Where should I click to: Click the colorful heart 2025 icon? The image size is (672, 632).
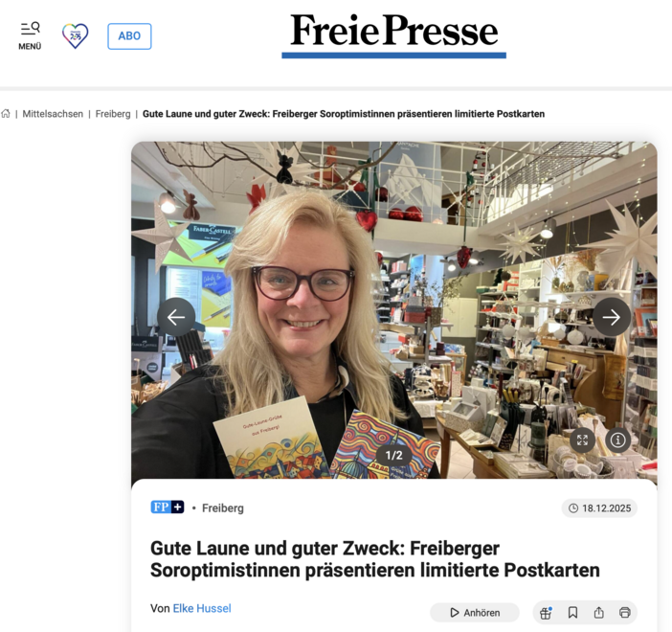click(75, 35)
